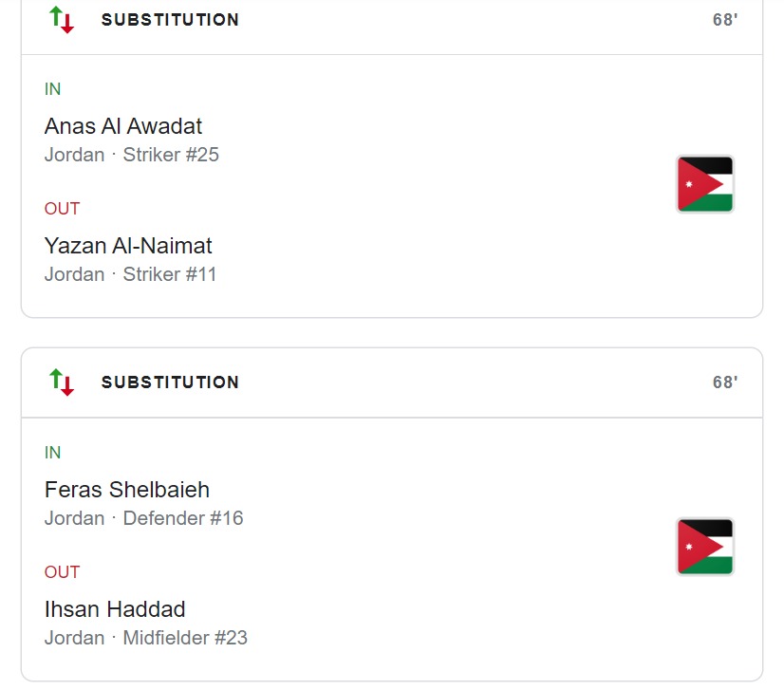The height and width of the screenshot is (690, 784).
Task: Click OUT label above Yazan Al-Naimat
Action: tap(63, 209)
